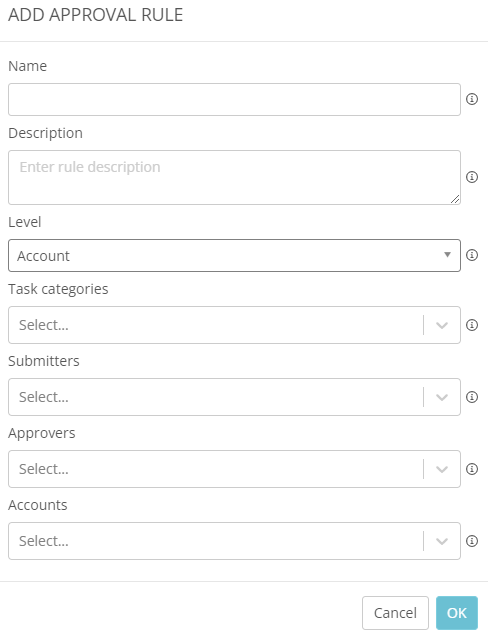Open the Level dropdown showing Account
Viewport: 488px width, 634px height.
coord(234,256)
